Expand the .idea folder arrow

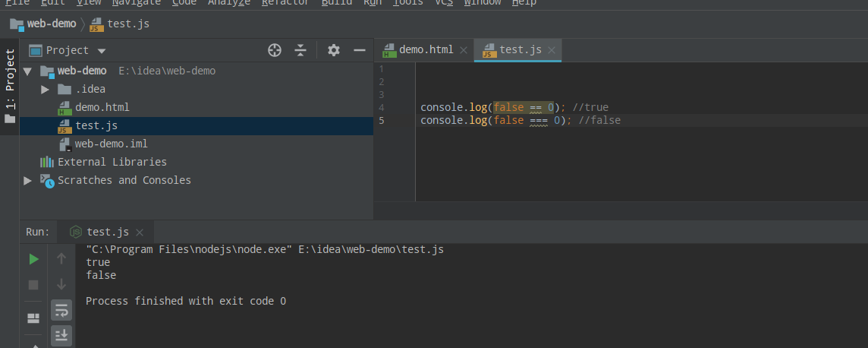click(46, 89)
